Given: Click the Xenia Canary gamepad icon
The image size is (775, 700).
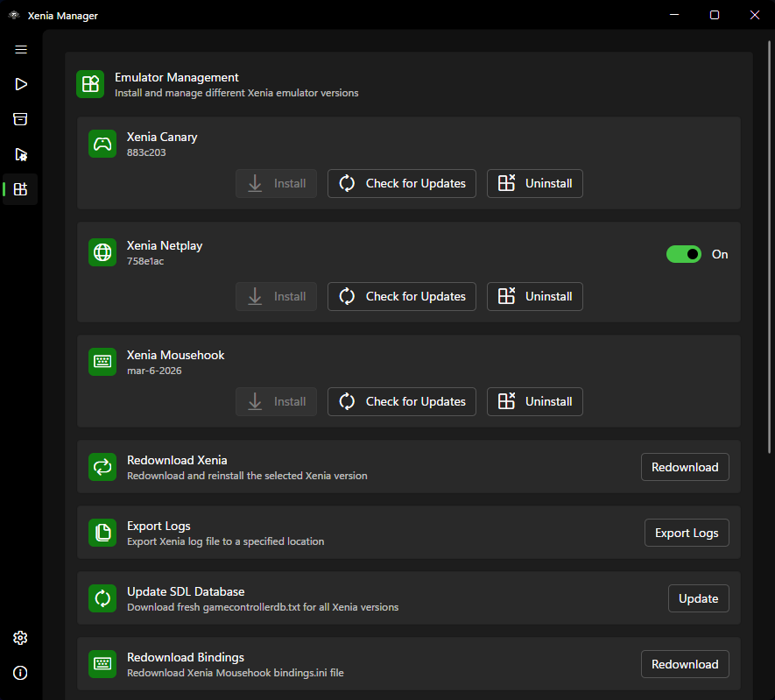Looking at the screenshot, I should [102, 144].
